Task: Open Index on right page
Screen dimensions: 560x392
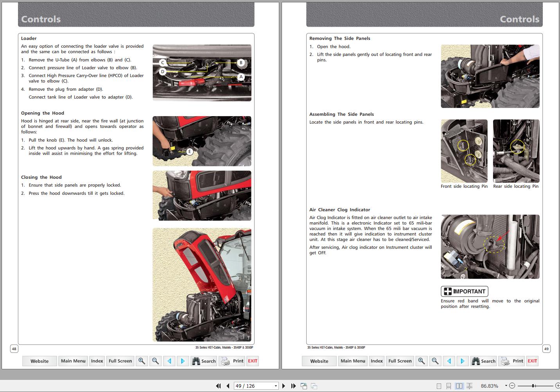Action: pos(377,361)
